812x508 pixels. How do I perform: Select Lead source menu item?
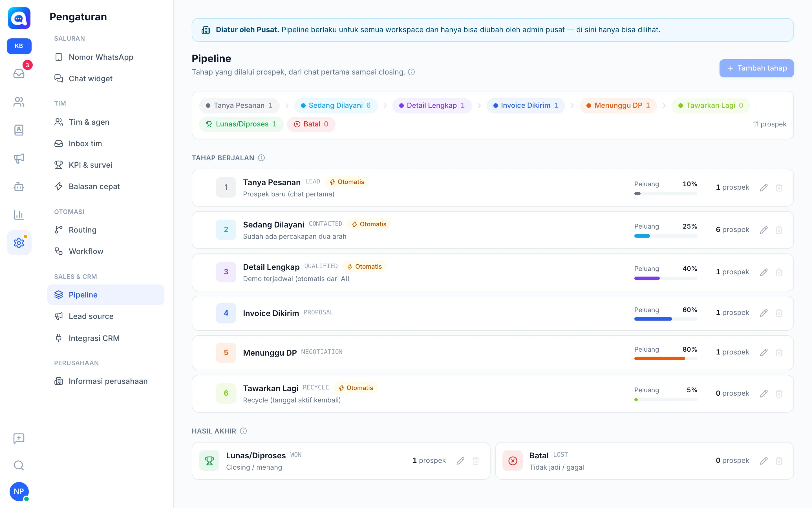click(x=106, y=316)
